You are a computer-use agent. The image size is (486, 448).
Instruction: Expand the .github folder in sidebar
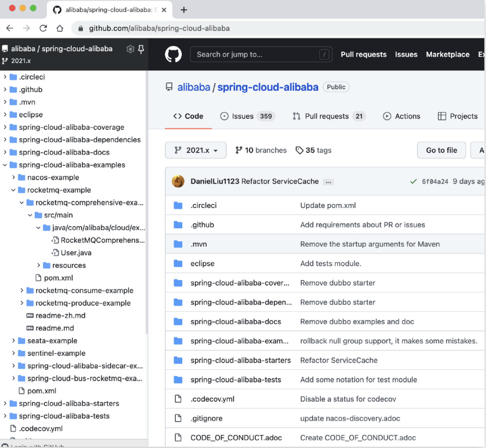5,89
